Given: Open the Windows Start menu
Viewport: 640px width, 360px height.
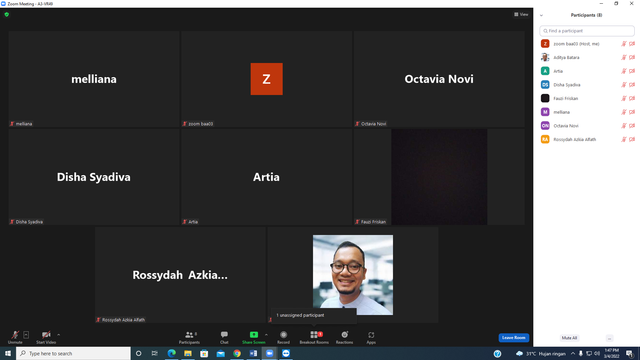Looking at the screenshot, I should click(x=8, y=353).
